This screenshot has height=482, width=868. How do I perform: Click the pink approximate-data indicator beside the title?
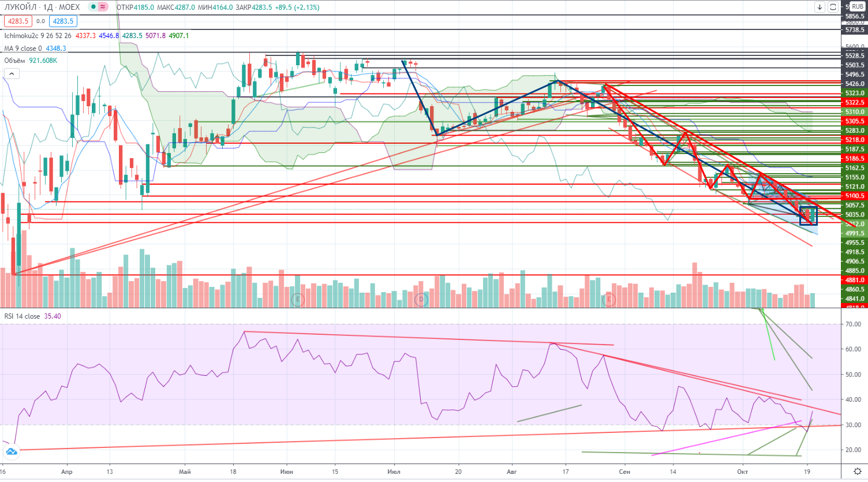103,7
